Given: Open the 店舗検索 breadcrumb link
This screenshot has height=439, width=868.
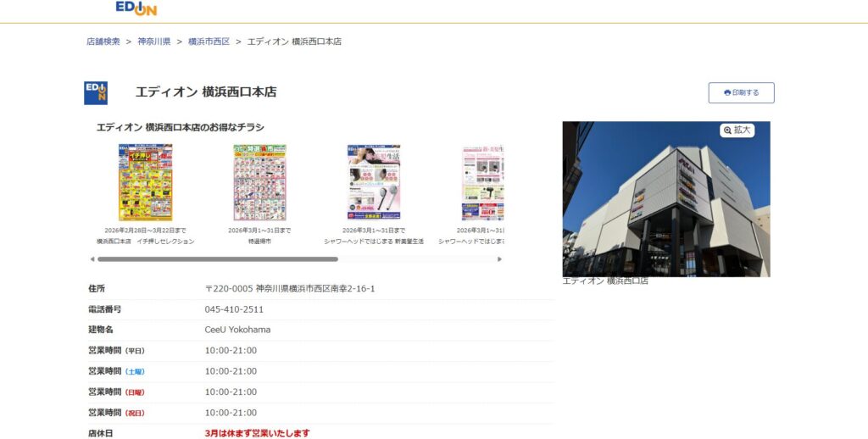Looking at the screenshot, I should click(x=103, y=42).
